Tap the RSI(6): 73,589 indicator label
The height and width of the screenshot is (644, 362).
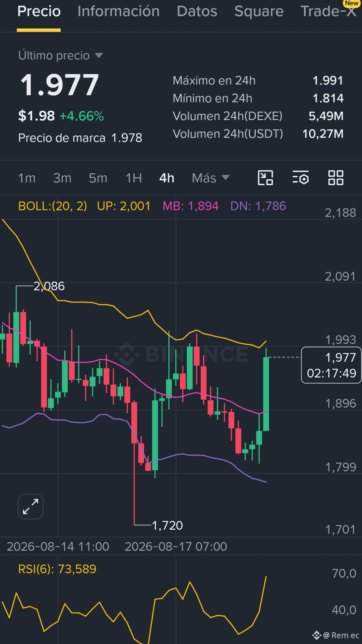[x=57, y=569]
